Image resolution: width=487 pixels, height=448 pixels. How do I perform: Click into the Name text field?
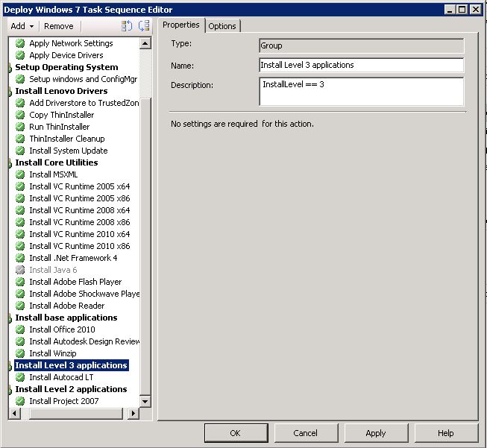tap(361, 66)
